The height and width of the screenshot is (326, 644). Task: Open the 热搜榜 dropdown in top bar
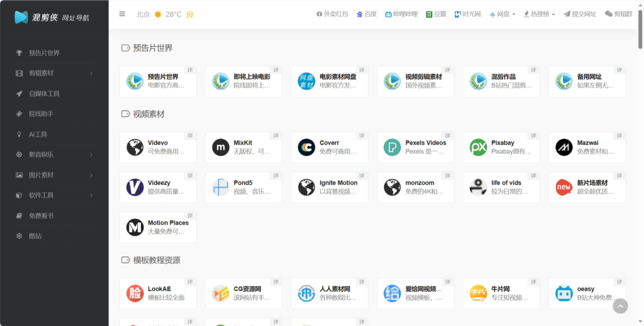539,14
